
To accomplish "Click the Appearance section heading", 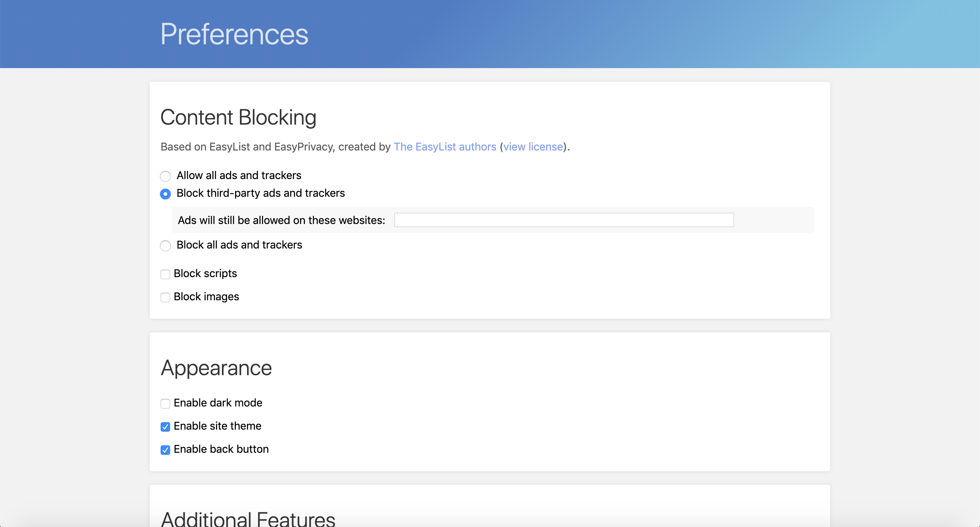I will (x=216, y=368).
